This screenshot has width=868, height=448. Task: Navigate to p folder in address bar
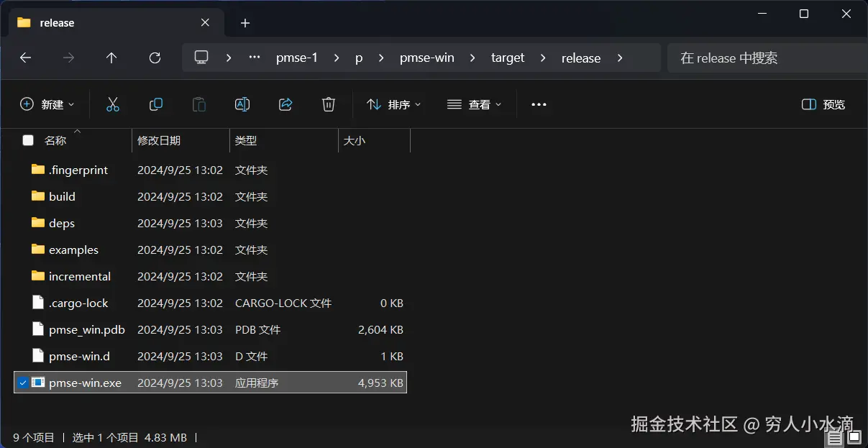(x=359, y=58)
